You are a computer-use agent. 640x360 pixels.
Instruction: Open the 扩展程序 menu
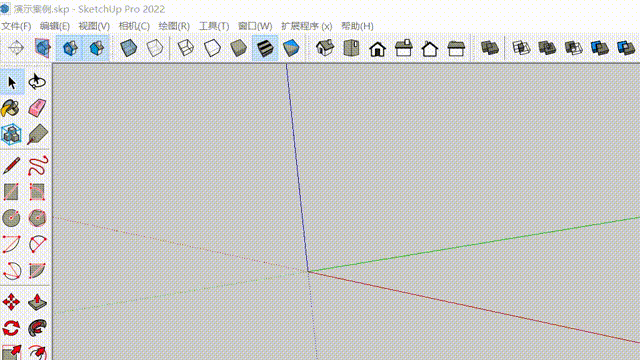point(307,26)
